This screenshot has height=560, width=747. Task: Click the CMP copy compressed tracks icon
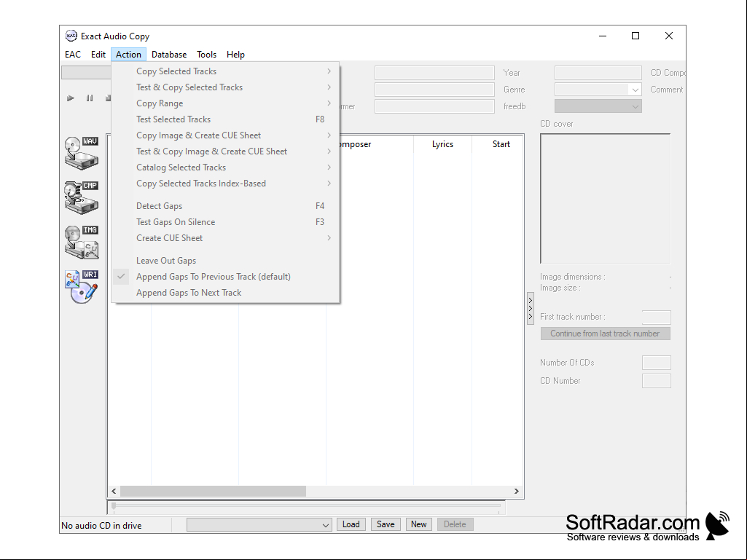(82, 197)
